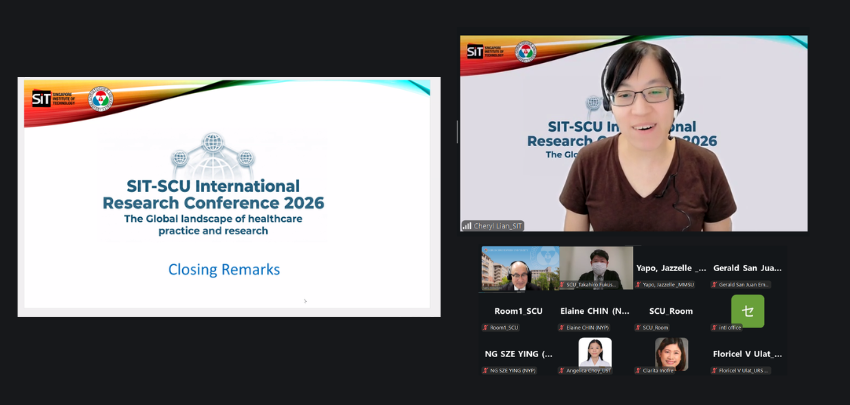
Task: Click the divider handle between slide and video
Action: pyautogui.click(x=457, y=131)
